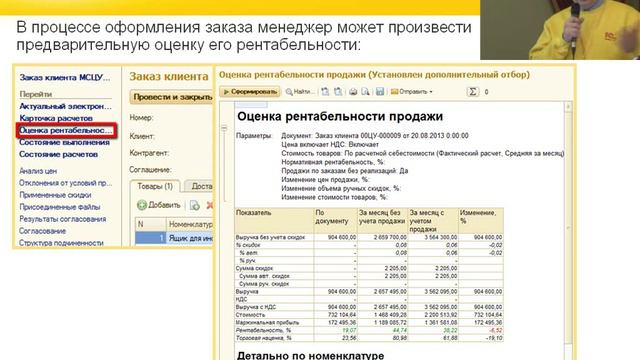640x360 pixels.
Task: Open the Отправить send dropdown
Action: tap(411, 92)
